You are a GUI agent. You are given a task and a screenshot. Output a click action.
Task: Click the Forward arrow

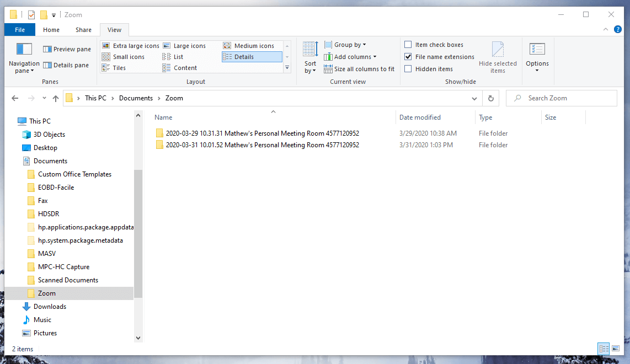pyautogui.click(x=31, y=98)
